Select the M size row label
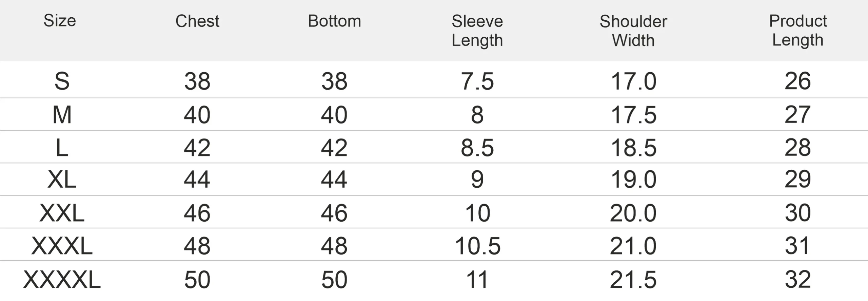868x301 pixels. click(x=62, y=115)
